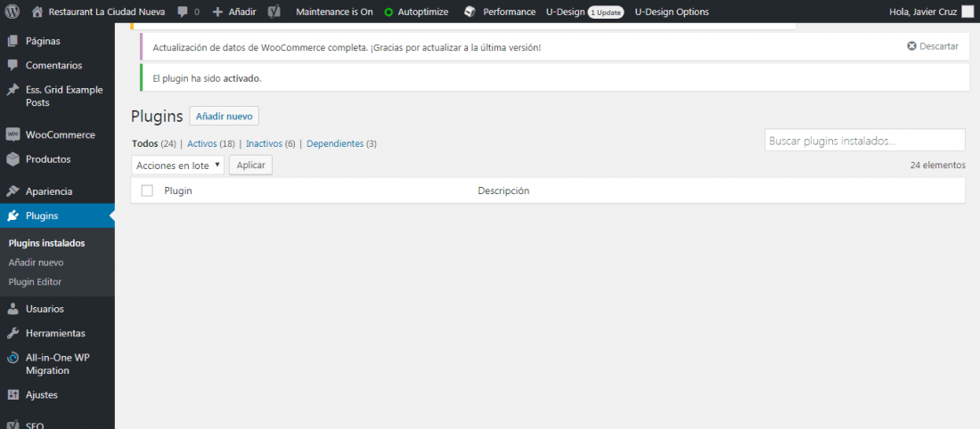Click the Usuarios person icon
This screenshot has width=980, height=429.
[12, 309]
